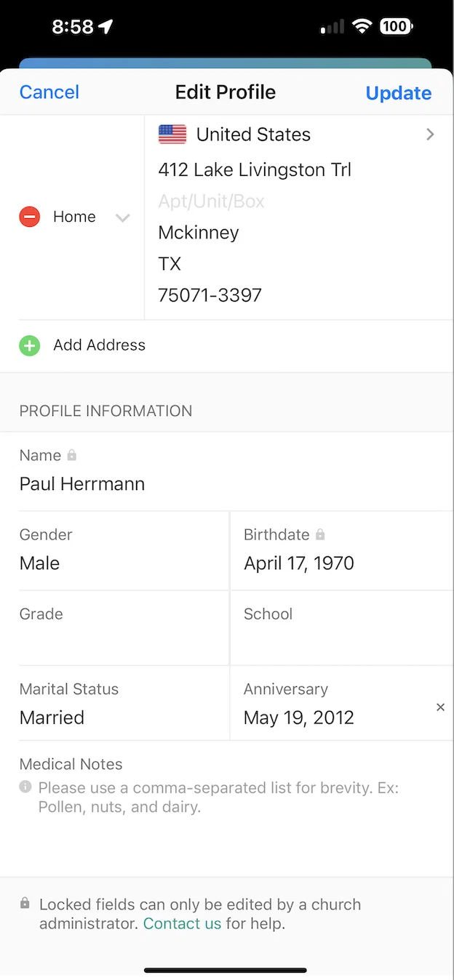454x980 pixels.
Task: Tap the lock icon in the footer note
Action: pos(25,904)
